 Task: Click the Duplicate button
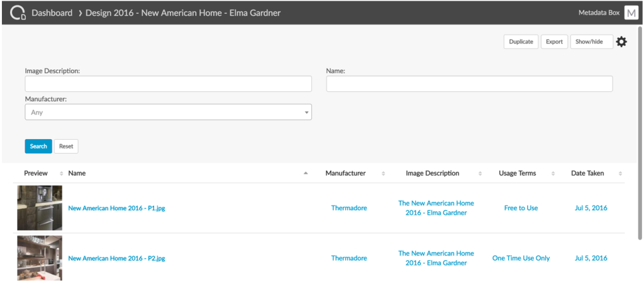[x=521, y=42]
